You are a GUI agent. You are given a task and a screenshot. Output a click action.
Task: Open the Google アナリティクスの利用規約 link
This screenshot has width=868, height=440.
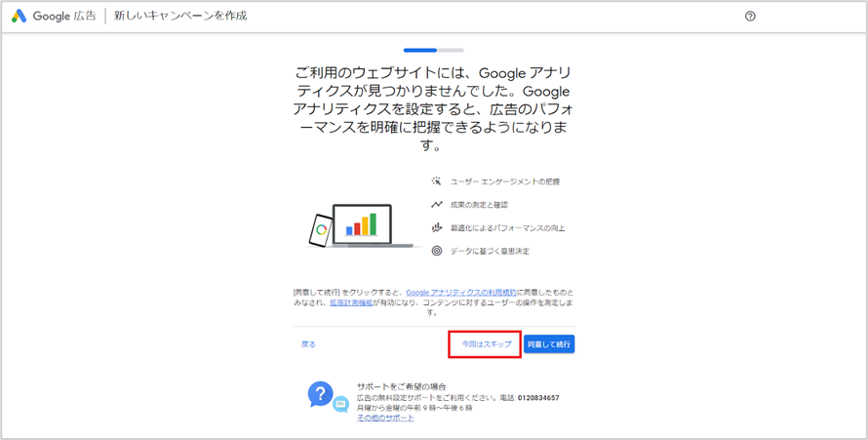pos(461,292)
